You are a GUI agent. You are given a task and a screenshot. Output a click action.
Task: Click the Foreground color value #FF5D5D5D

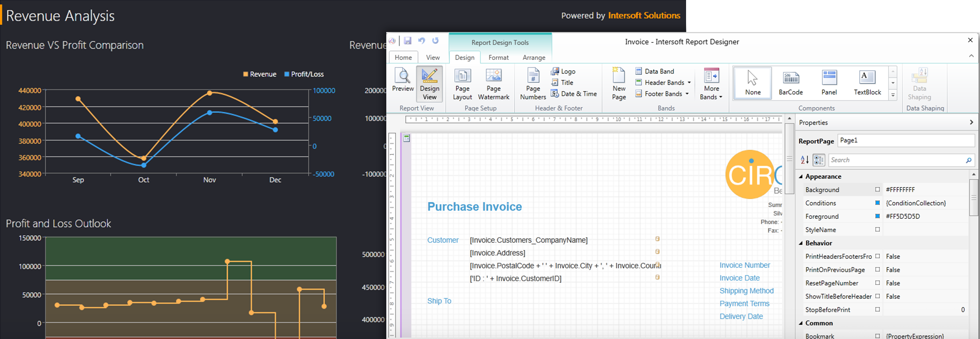[903, 216]
